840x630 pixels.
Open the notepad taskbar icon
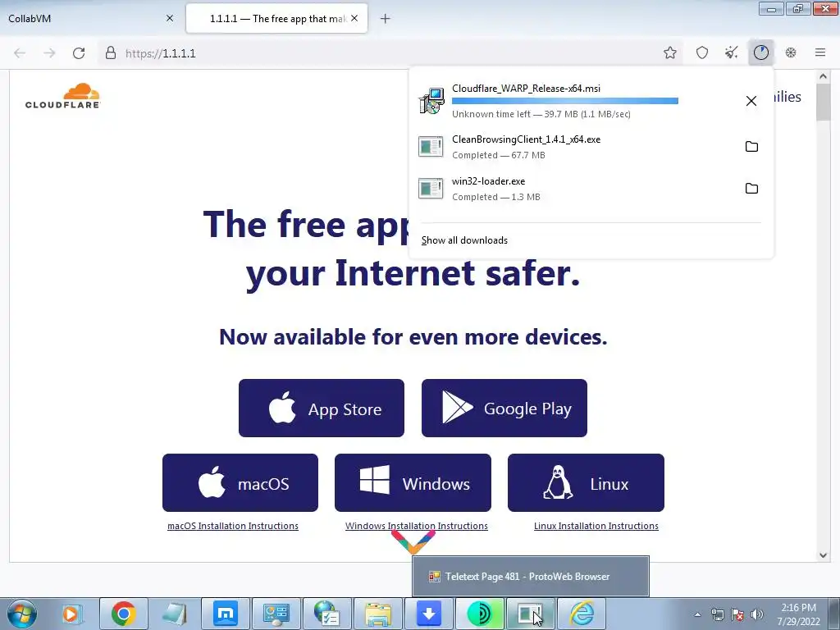pos(175,614)
